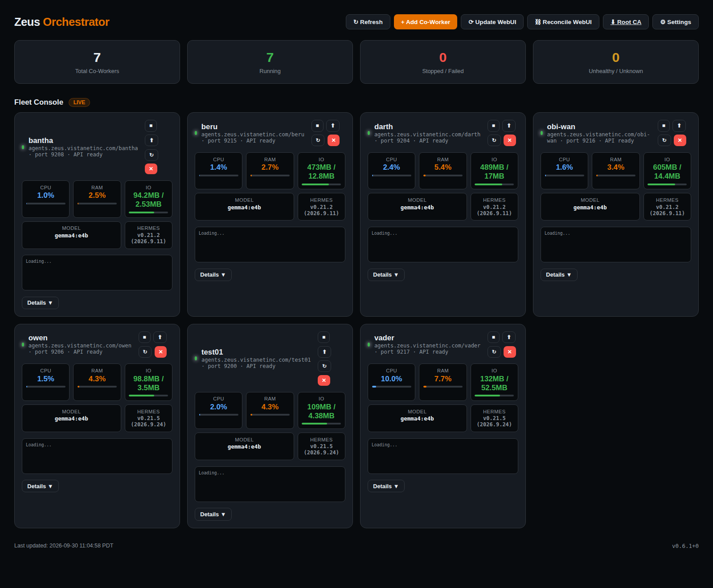The height and width of the screenshot is (588, 713).
Task: Click Update WebUI
Action: click(x=492, y=22)
